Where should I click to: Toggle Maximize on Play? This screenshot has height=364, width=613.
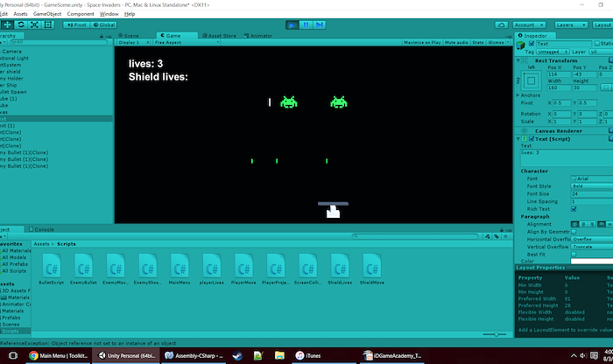422,42
